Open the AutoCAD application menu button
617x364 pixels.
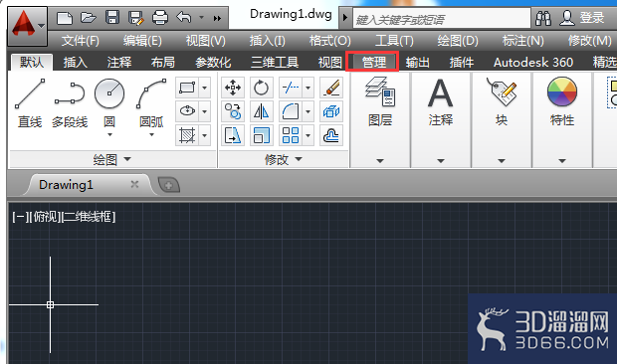[x=27, y=26]
